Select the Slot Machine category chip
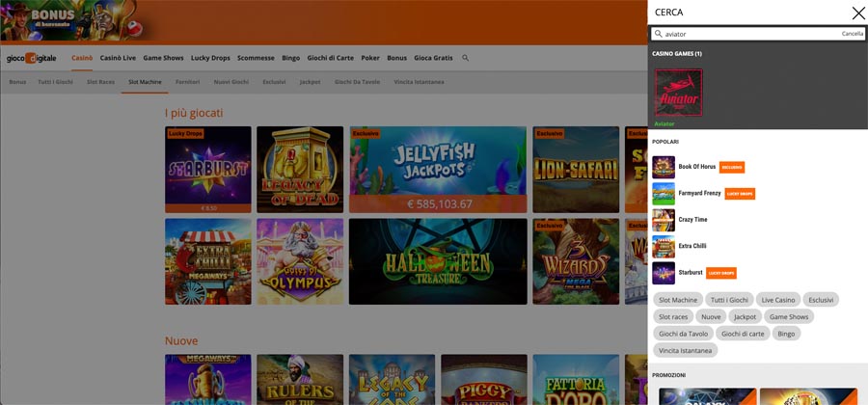This screenshot has height=405, width=868. point(678,300)
